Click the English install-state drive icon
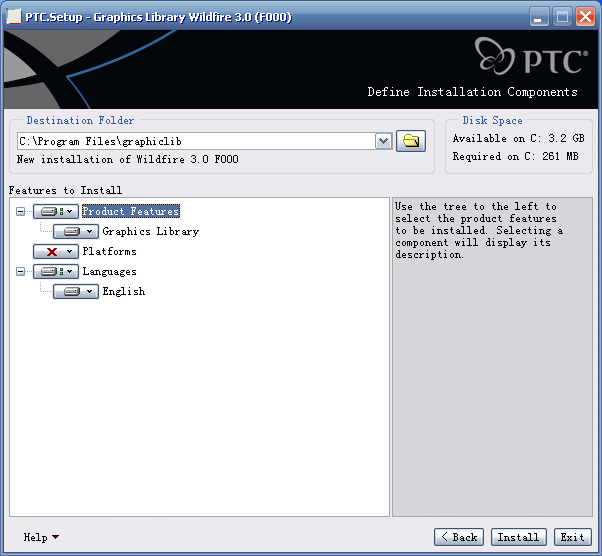 click(68, 291)
